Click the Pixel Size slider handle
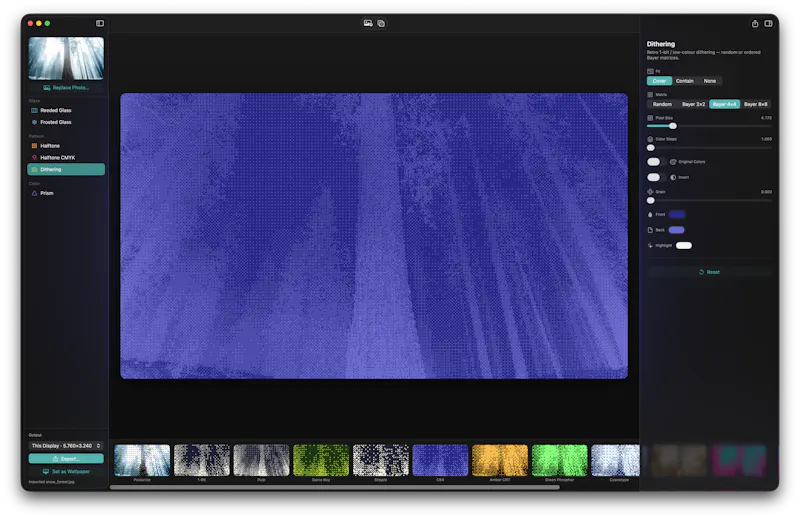 click(x=673, y=126)
